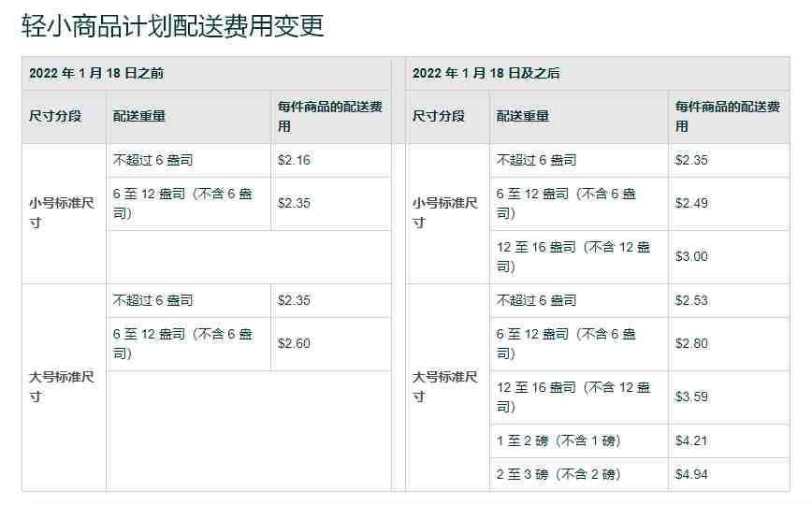Click the $2.60 fee value
812x505 pixels.
point(294,343)
